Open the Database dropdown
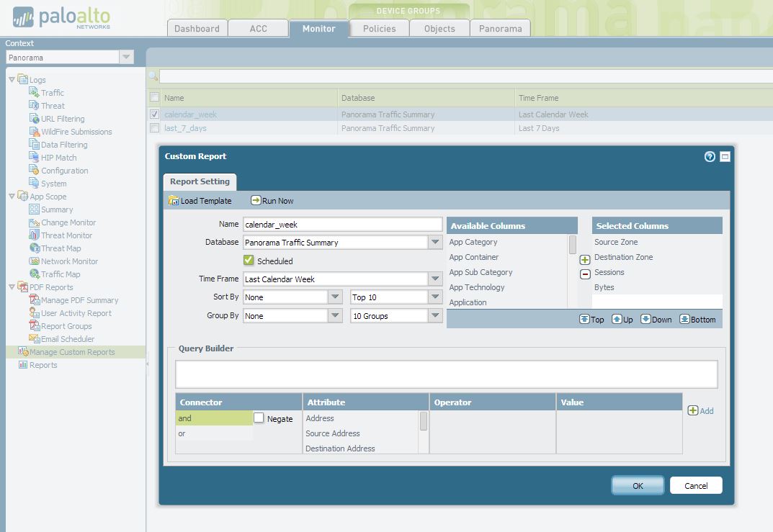The width and height of the screenshot is (773, 532). pos(435,243)
